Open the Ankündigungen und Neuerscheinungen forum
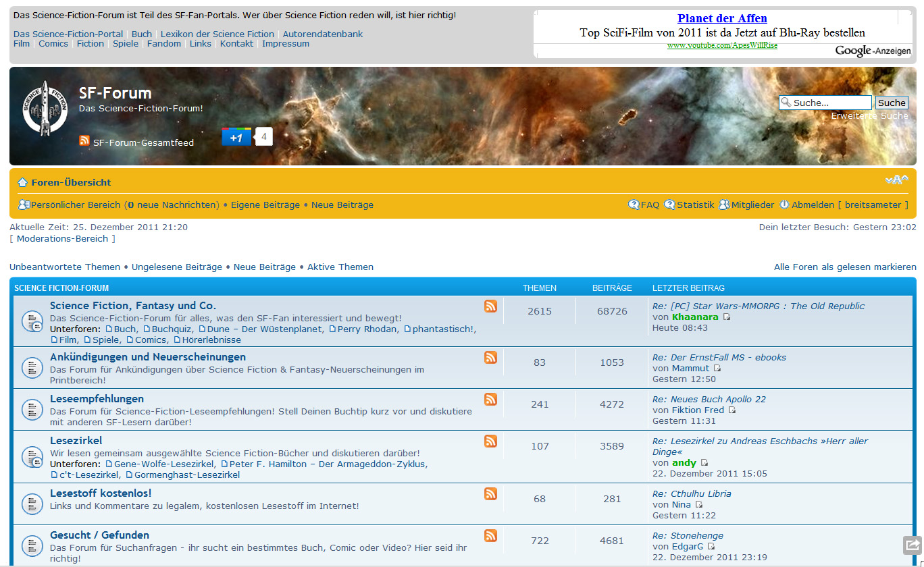Screen dimensions: 924x567 (x=148, y=357)
